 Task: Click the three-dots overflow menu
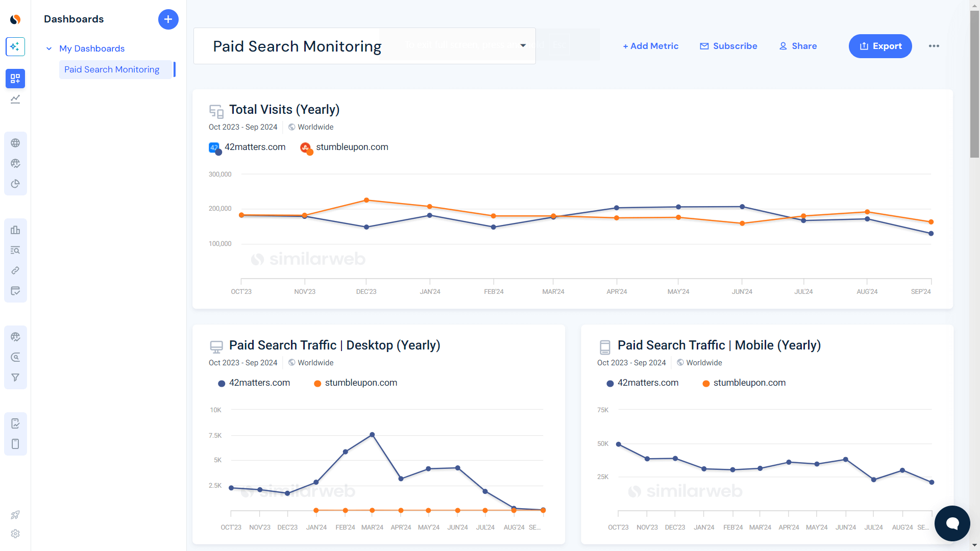(x=934, y=46)
